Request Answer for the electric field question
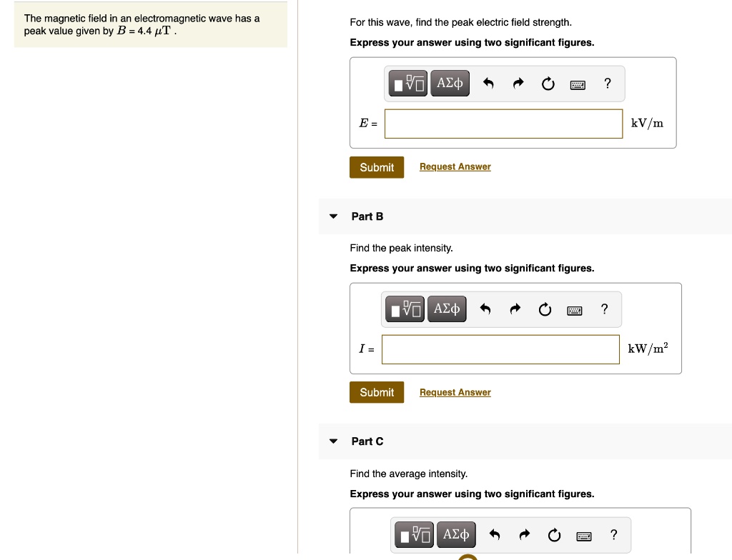Viewport: 732px width, 560px height. [455, 166]
